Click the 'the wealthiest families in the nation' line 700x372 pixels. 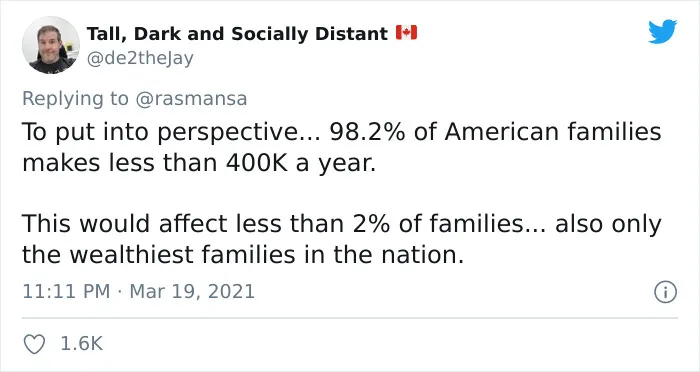[243, 255]
